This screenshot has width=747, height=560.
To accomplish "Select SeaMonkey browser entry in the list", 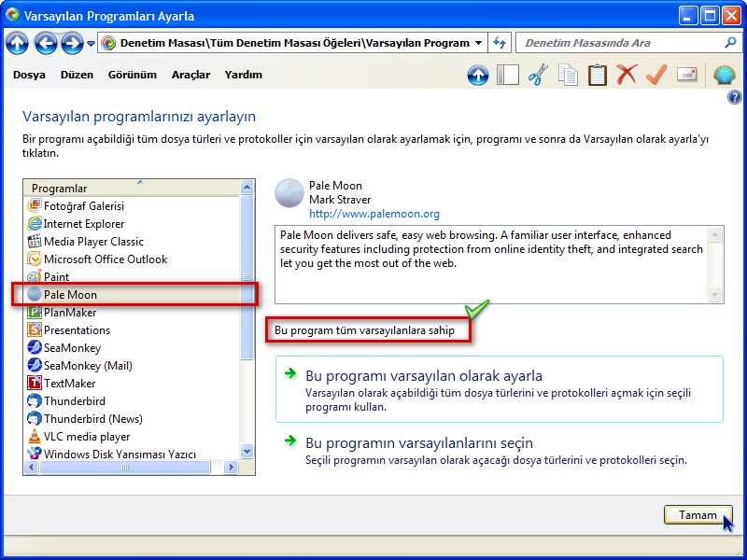I will 132,347.
